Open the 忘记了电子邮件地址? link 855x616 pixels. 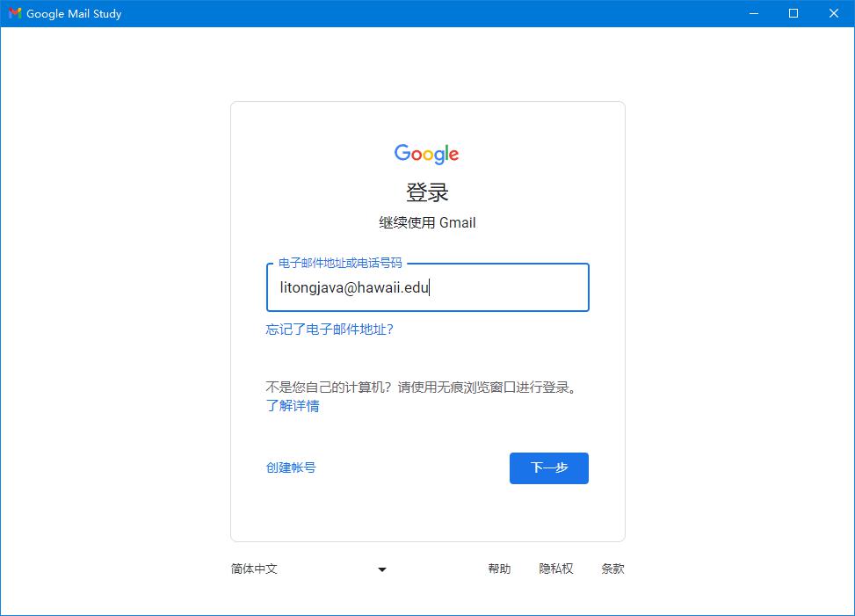coord(330,330)
